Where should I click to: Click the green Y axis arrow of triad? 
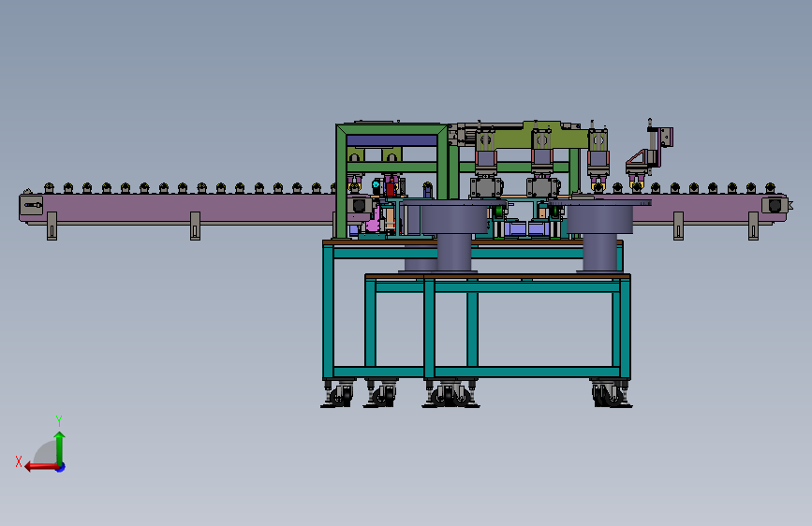click(60, 448)
